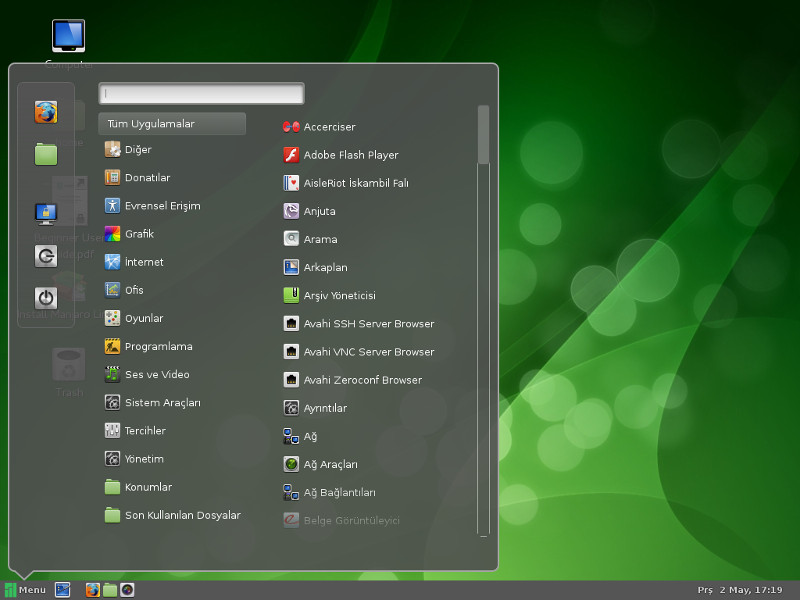
Task: Select the Tüm Uygulamalar category
Action: click(172, 124)
